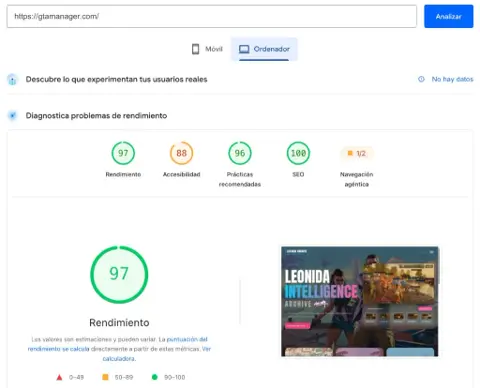Image resolution: width=480 pixels, height=388 pixels.
Task: Select the Prácticas recomendadas 96 gauge
Action: pos(240,153)
